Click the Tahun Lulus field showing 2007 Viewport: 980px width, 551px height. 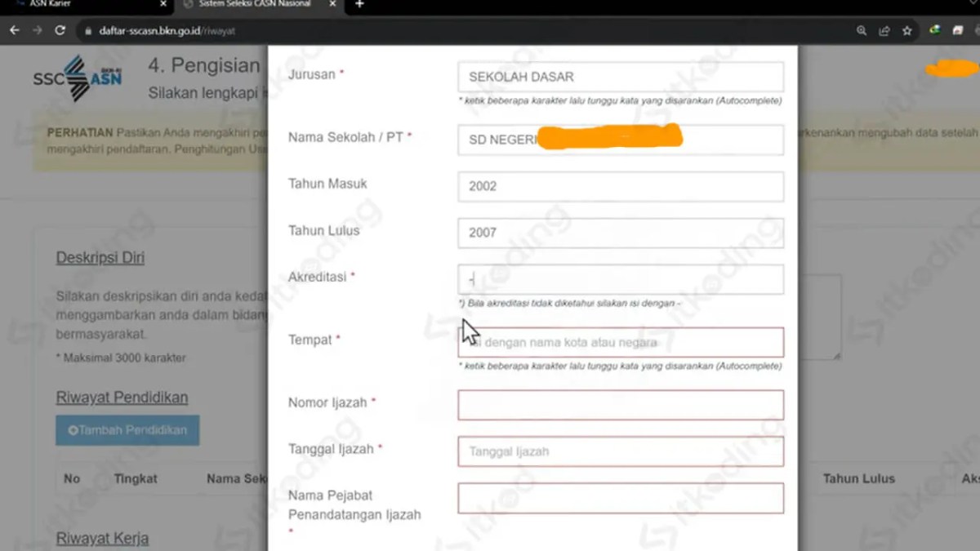coord(620,233)
